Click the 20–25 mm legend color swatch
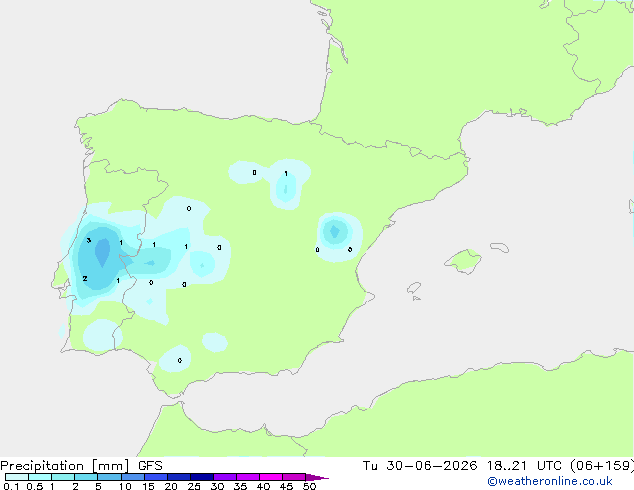This screenshot has height=490, width=634. coord(179,477)
